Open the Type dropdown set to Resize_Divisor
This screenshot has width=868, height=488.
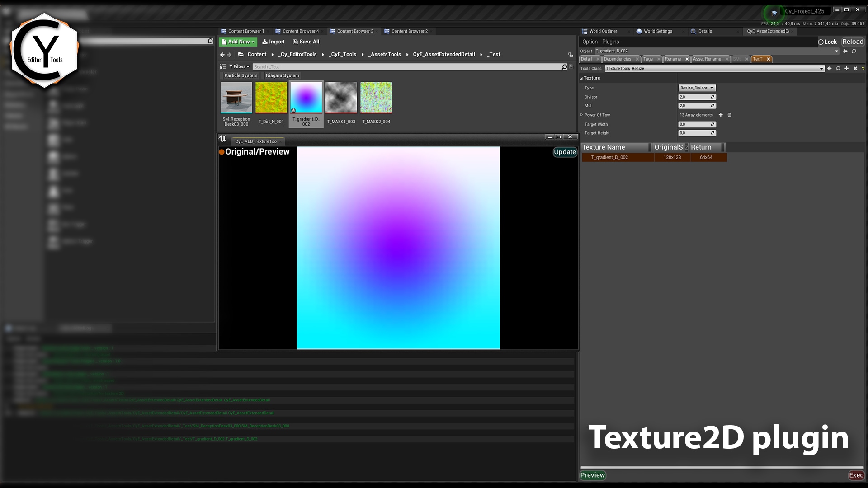(x=697, y=88)
